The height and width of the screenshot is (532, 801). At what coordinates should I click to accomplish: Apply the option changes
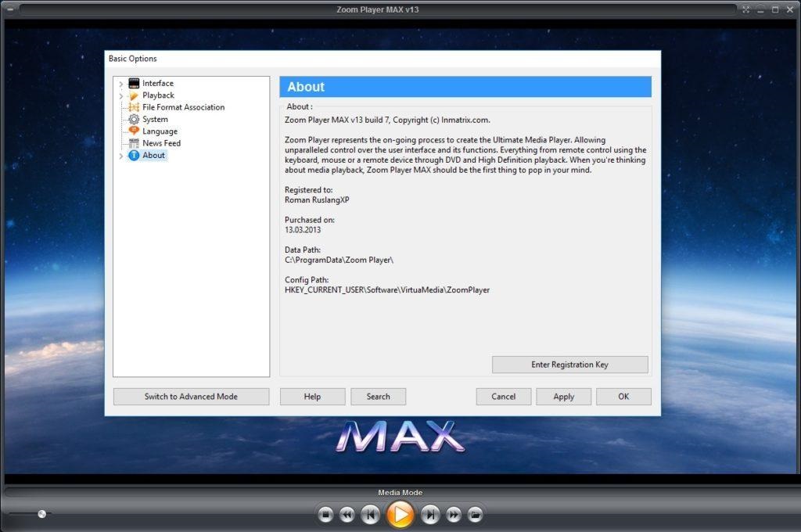tap(564, 397)
